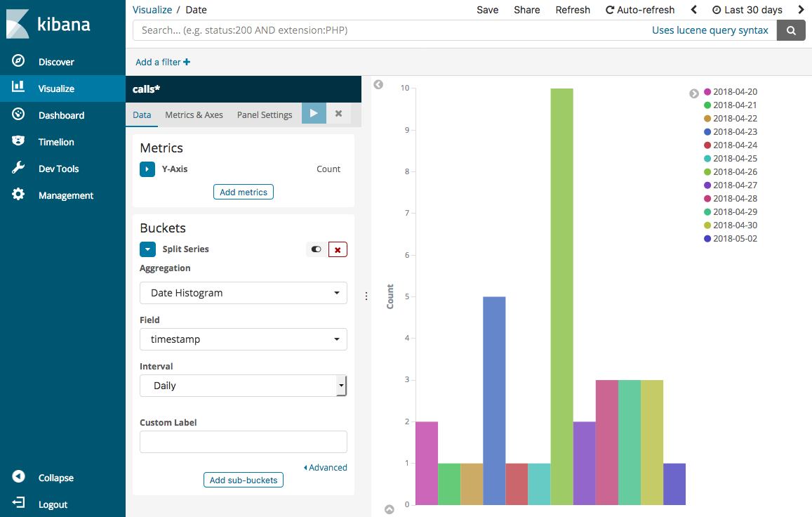812x517 pixels.
Task: Click the Add a filter link
Action: [x=158, y=62]
